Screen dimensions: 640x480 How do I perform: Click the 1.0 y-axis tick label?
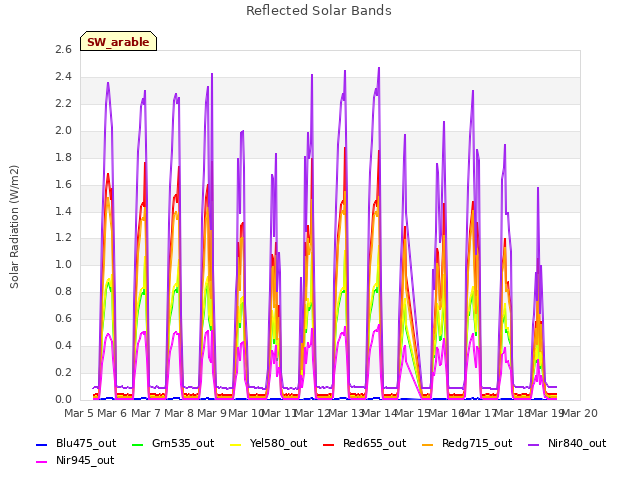tap(64, 264)
